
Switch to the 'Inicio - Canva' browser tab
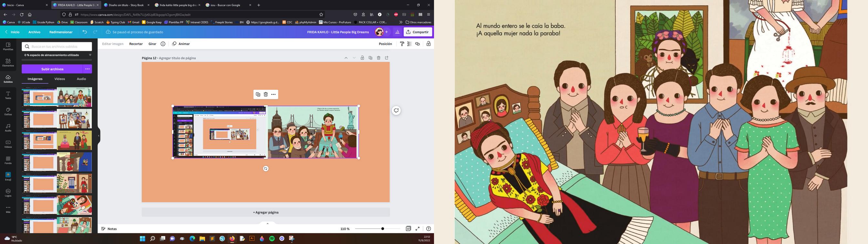point(25,5)
